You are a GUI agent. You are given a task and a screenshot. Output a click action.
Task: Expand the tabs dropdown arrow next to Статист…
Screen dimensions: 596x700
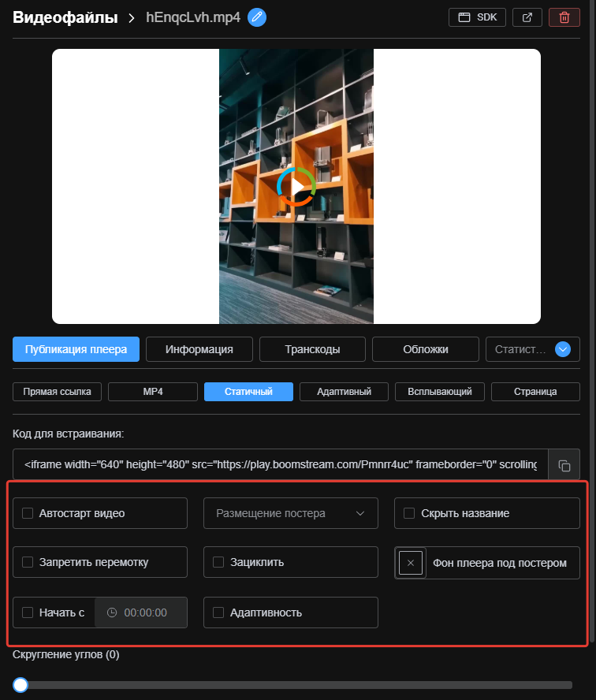[563, 349]
